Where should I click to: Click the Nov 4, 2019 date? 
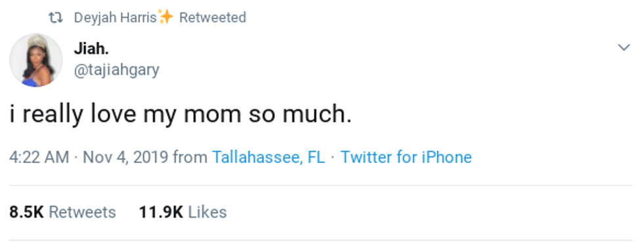[x=126, y=157]
